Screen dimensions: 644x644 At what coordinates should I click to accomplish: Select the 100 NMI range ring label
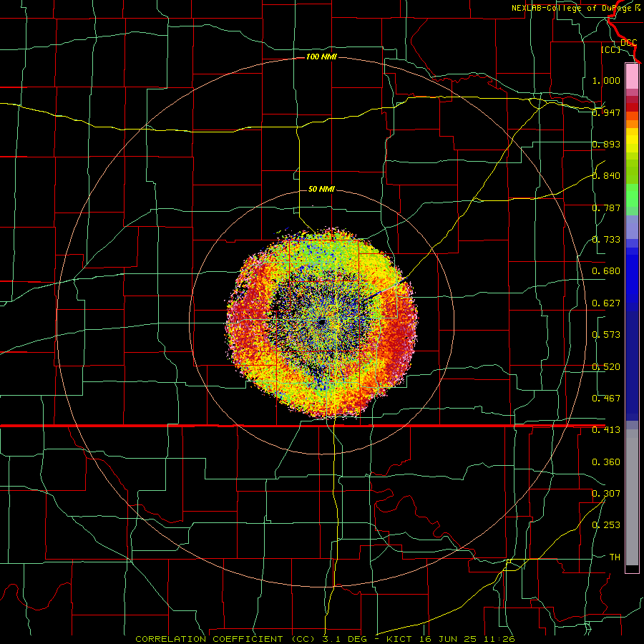coord(321,57)
